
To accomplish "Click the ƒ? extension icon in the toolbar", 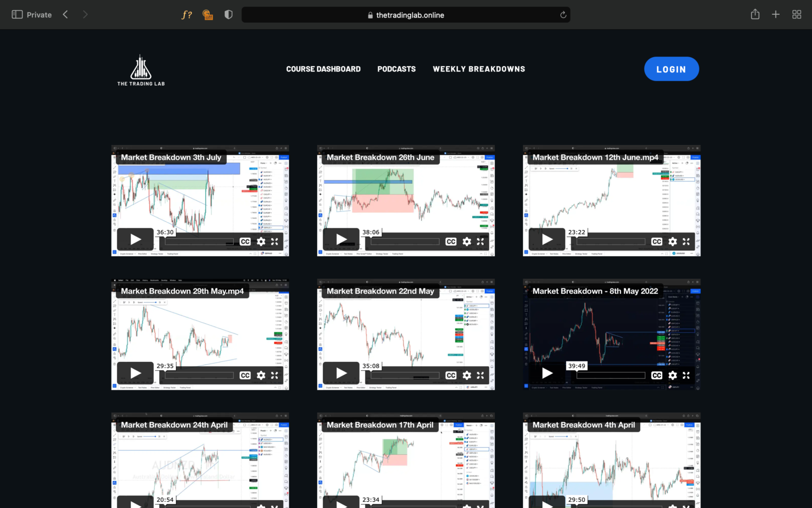I will (x=187, y=14).
